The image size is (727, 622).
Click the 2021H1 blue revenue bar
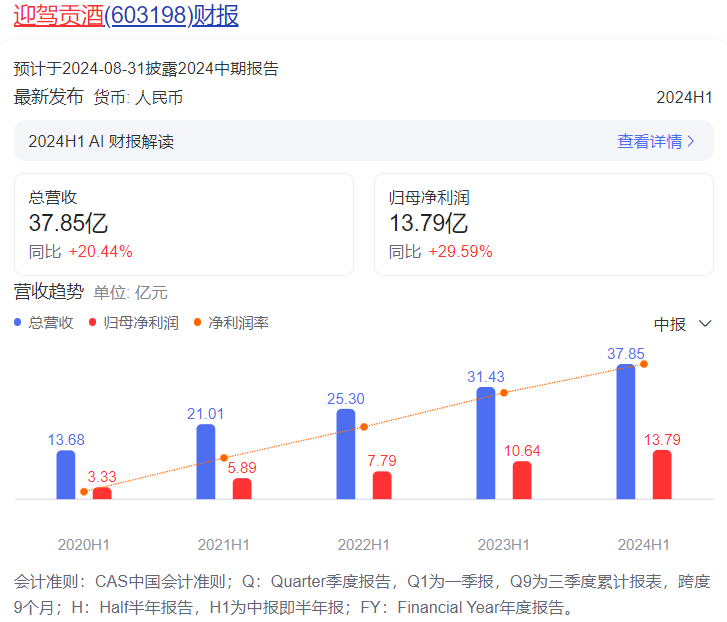[x=205, y=462]
